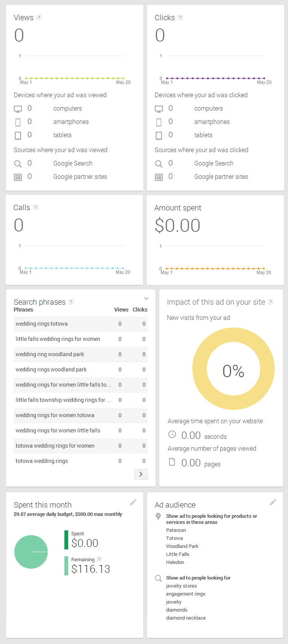Click the Google Search icon under Views sources
288x644 pixels.
18,164
